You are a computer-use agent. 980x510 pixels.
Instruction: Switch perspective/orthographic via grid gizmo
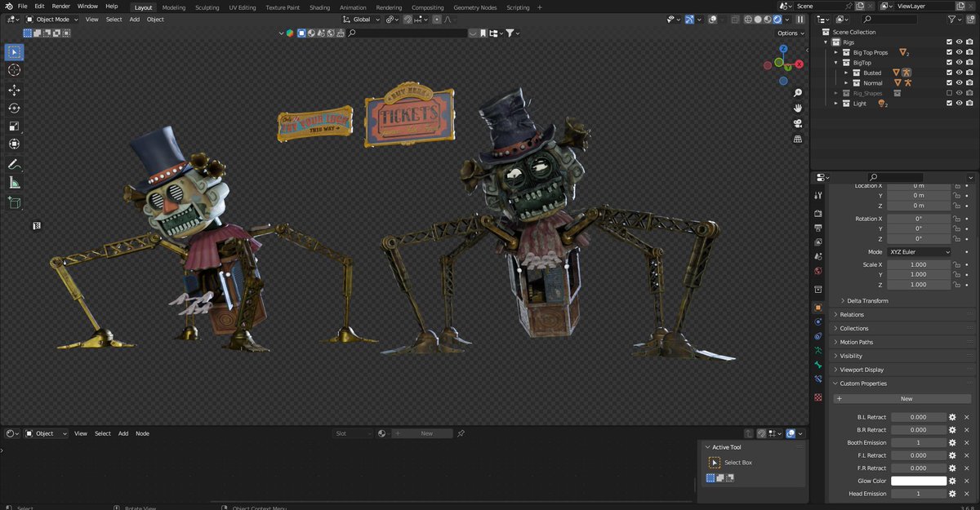(797, 139)
